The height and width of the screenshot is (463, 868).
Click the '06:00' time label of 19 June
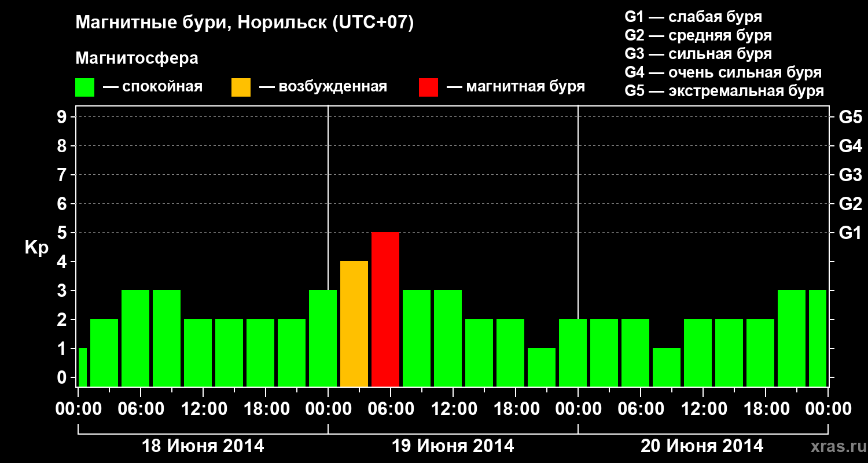391,409
